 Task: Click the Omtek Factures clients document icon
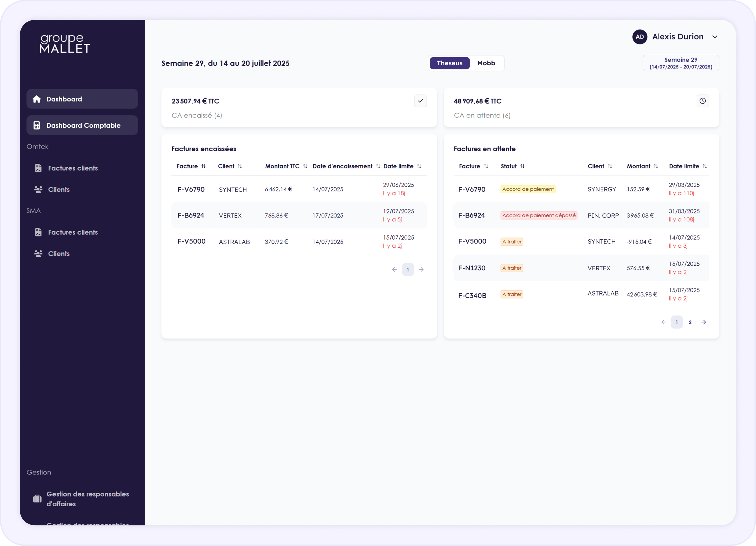pyautogui.click(x=38, y=168)
